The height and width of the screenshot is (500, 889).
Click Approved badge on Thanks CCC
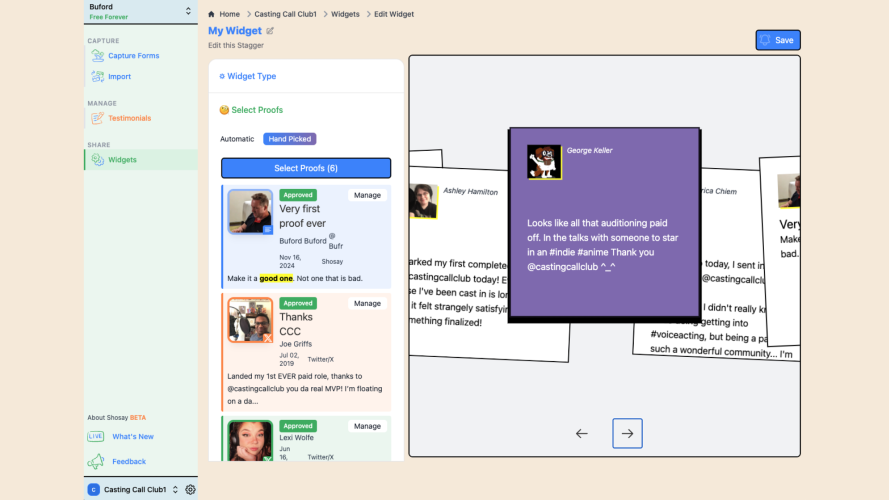tap(298, 303)
